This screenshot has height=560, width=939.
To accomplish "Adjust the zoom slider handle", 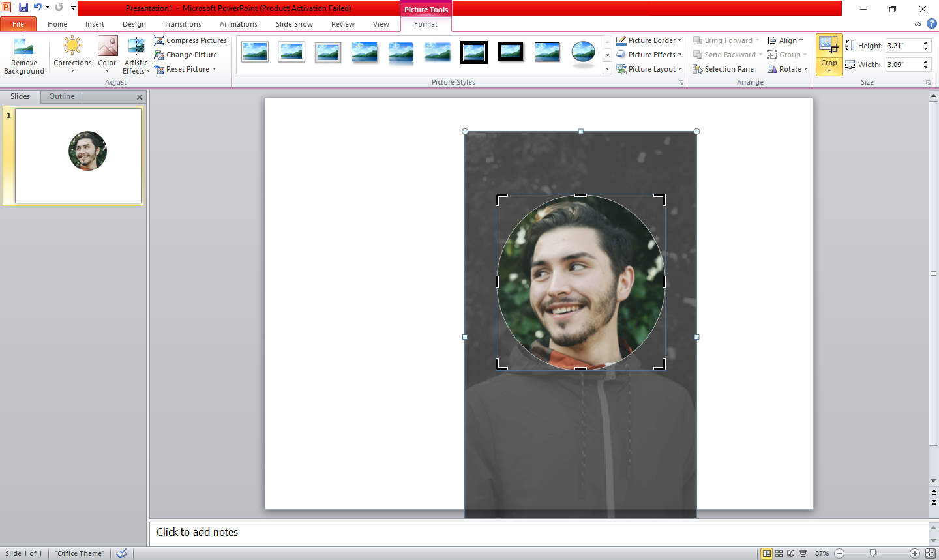I will [x=873, y=553].
